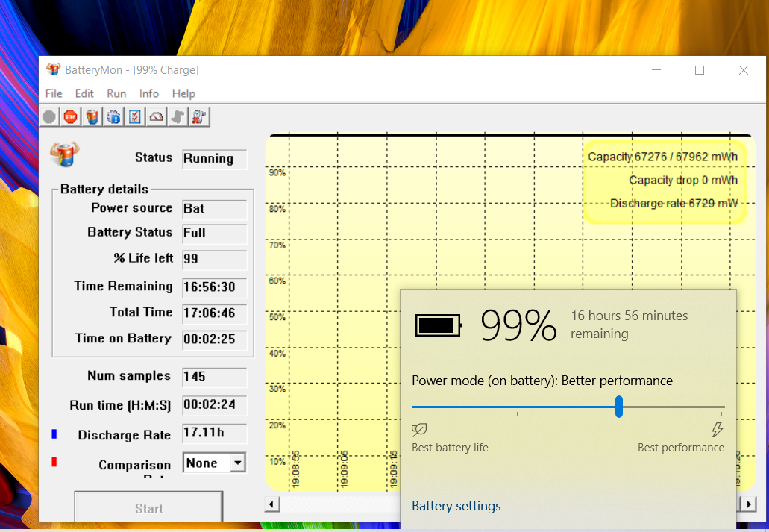Click the 90% axis label on graph
769x532 pixels.
277,173
